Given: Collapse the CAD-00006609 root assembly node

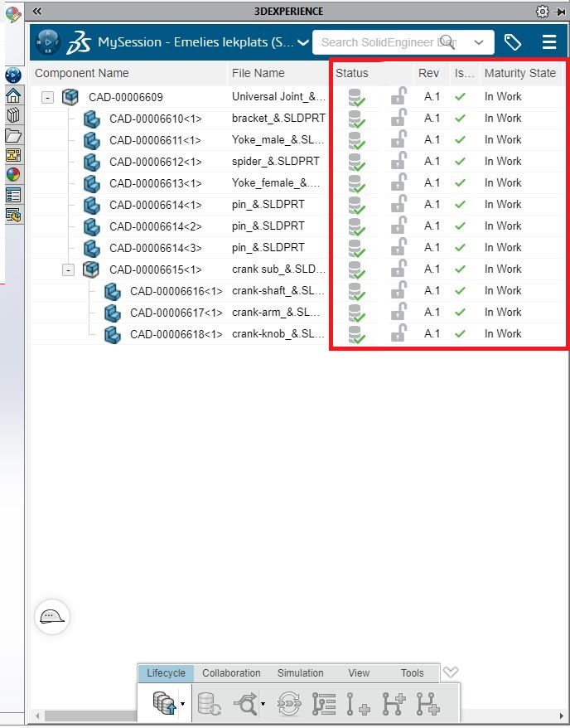Looking at the screenshot, I should point(48,97).
